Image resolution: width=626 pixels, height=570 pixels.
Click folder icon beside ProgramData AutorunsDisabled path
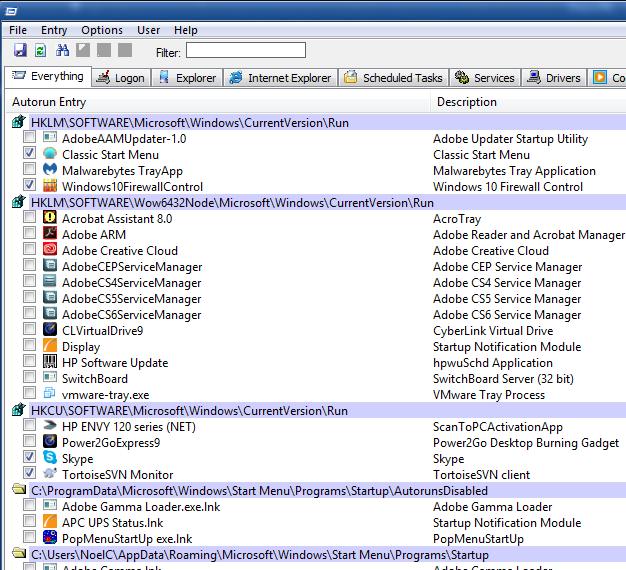point(19,489)
